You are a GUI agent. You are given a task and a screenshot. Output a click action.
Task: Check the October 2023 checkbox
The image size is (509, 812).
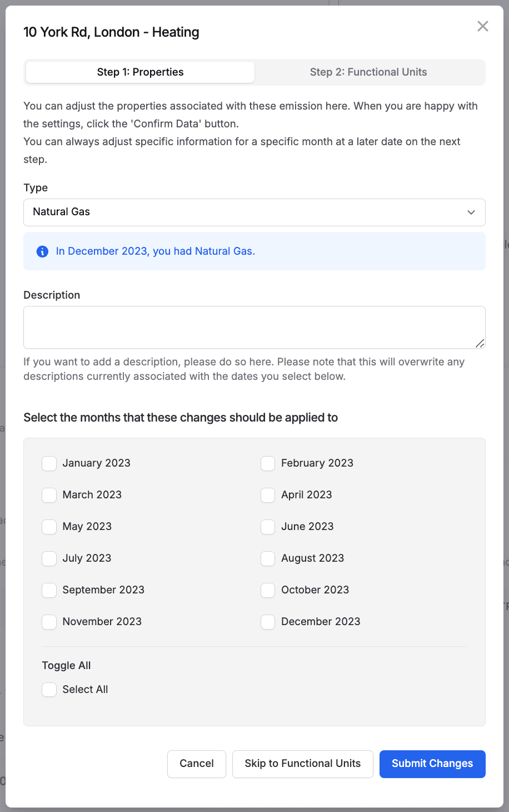click(268, 590)
